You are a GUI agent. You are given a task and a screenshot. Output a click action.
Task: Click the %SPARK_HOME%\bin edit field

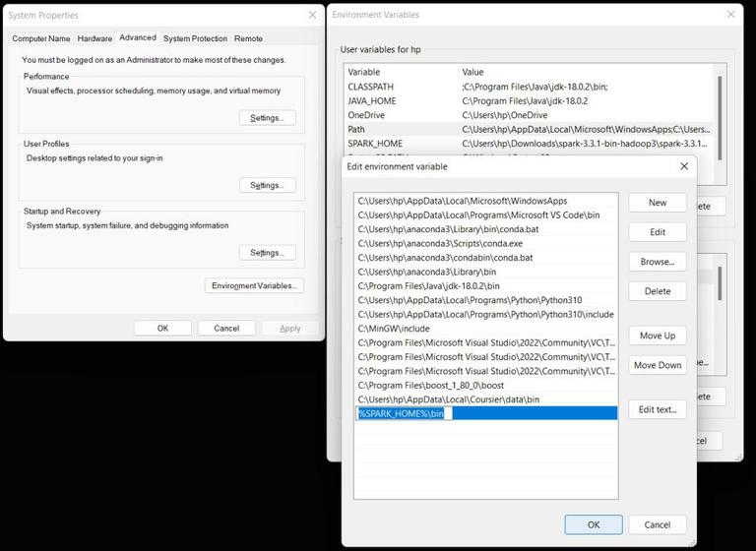coord(405,413)
